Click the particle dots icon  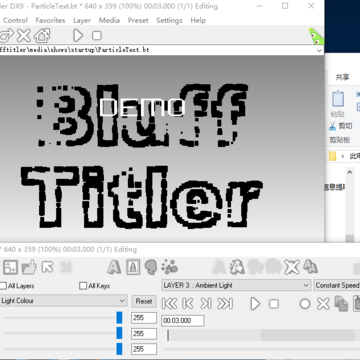pos(169,267)
